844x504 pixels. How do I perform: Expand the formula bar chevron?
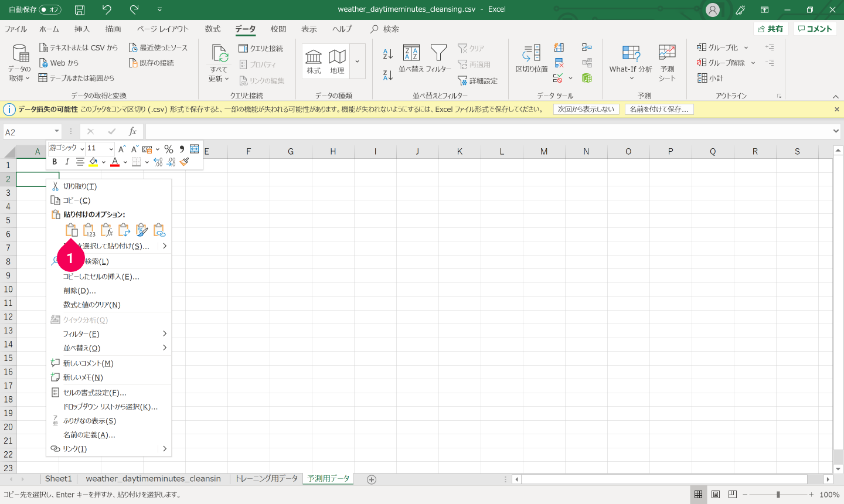tap(836, 132)
